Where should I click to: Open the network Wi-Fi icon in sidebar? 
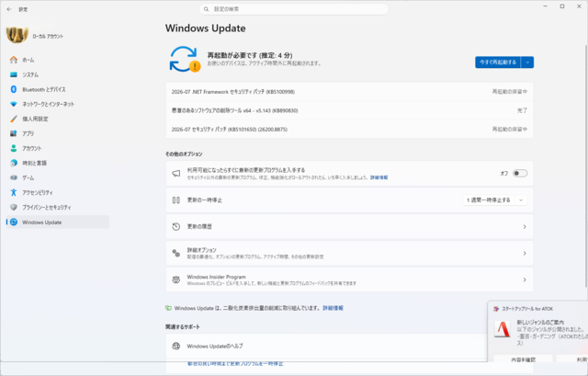click(x=14, y=104)
